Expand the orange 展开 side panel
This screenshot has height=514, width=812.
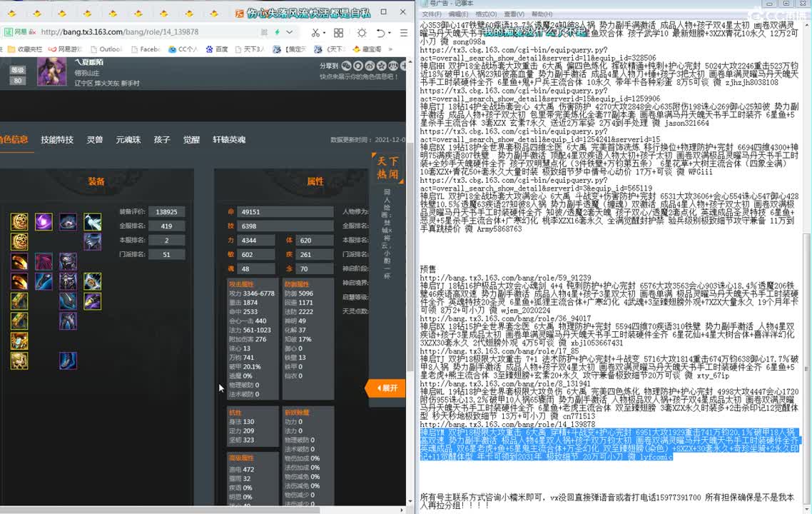[x=386, y=388]
